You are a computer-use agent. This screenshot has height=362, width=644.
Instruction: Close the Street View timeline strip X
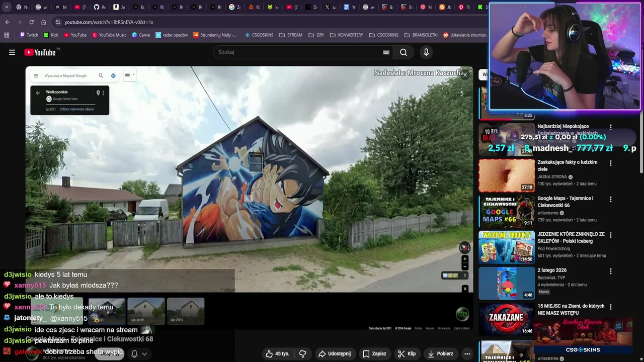pyautogui.click(x=465, y=289)
